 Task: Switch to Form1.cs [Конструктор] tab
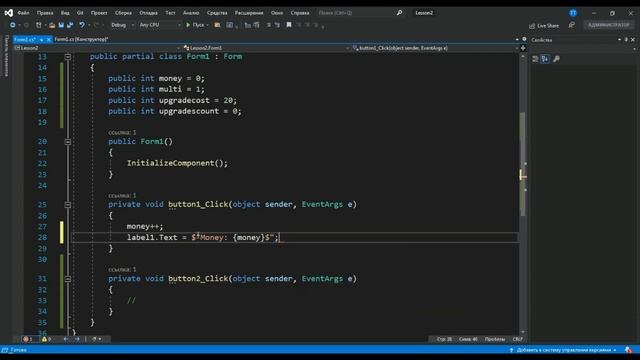[x=81, y=40]
